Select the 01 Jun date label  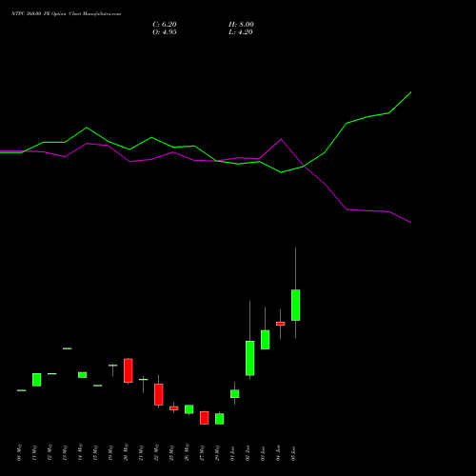[233, 453]
